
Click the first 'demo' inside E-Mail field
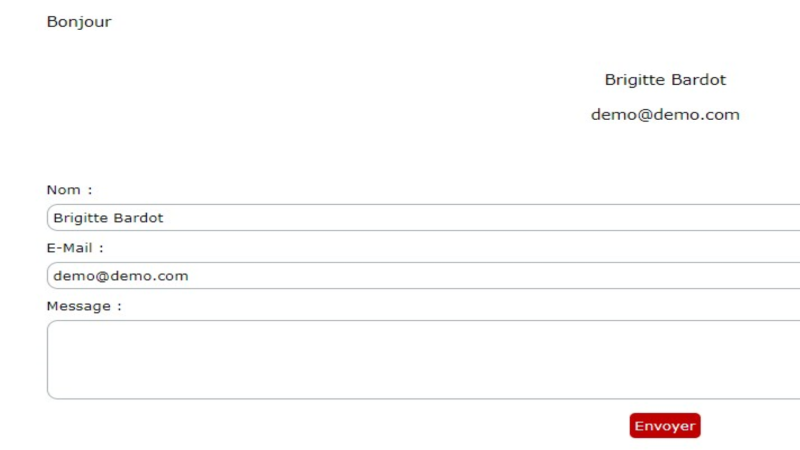(x=74, y=276)
